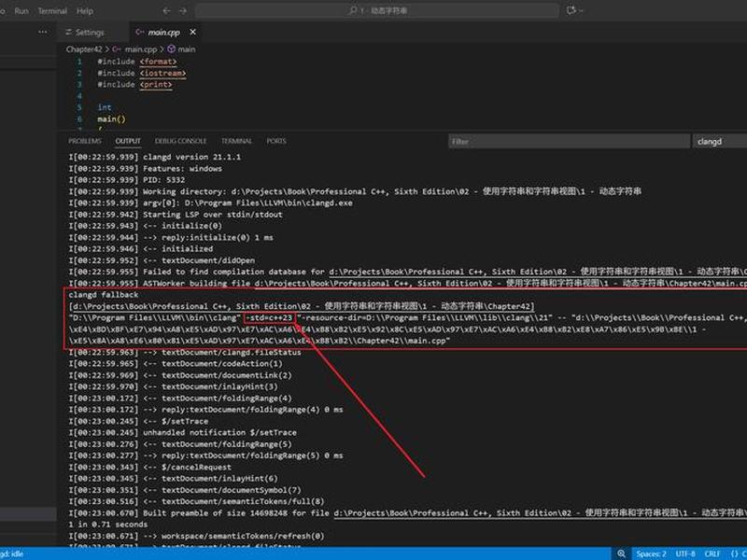The width and height of the screenshot is (747, 560).
Task: Open the path link in 'Failed to find compilation database' line
Action: coord(538,272)
